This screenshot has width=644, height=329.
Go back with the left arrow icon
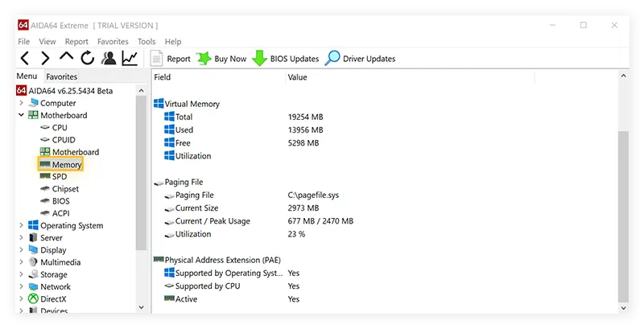(25, 59)
